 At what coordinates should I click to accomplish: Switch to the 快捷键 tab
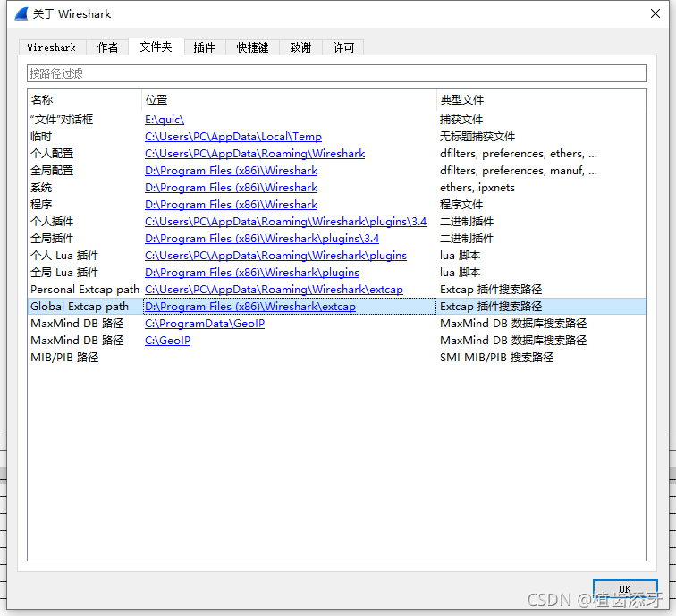click(253, 47)
